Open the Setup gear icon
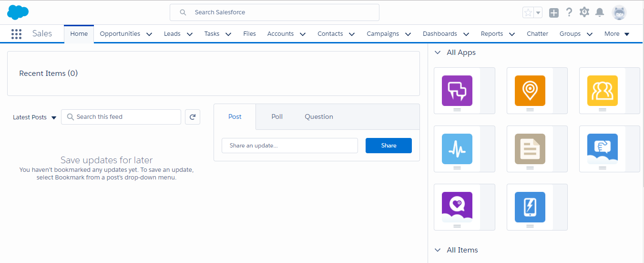The height and width of the screenshot is (263, 644). point(584,12)
